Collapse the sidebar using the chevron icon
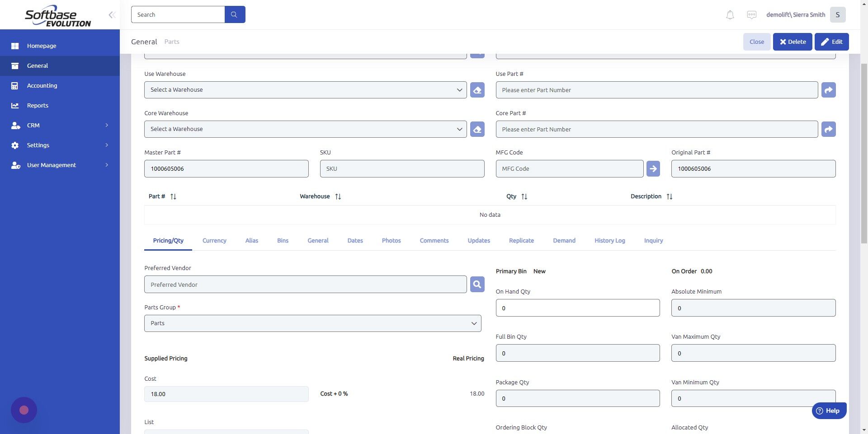 coord(111,14)
